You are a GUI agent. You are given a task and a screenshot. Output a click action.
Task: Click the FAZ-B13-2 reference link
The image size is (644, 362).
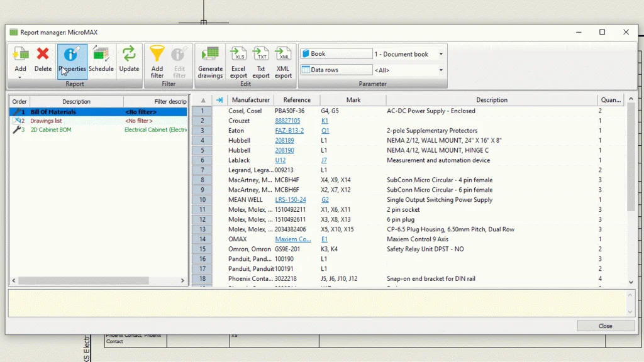point(289,131)
